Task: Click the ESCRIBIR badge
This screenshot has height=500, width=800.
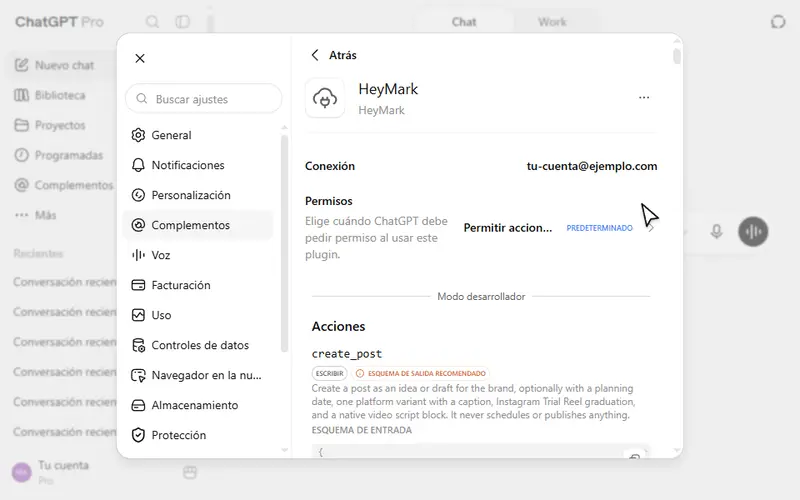Action: point(330,373)
